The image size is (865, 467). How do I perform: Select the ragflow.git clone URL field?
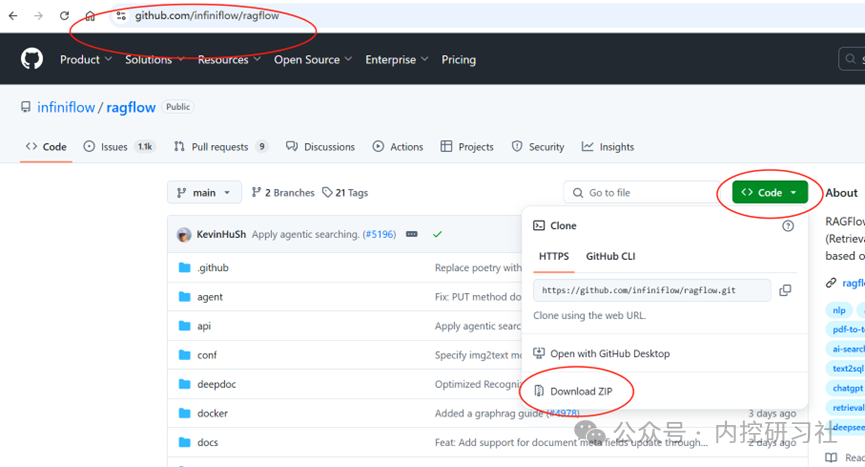coord(652,290)
